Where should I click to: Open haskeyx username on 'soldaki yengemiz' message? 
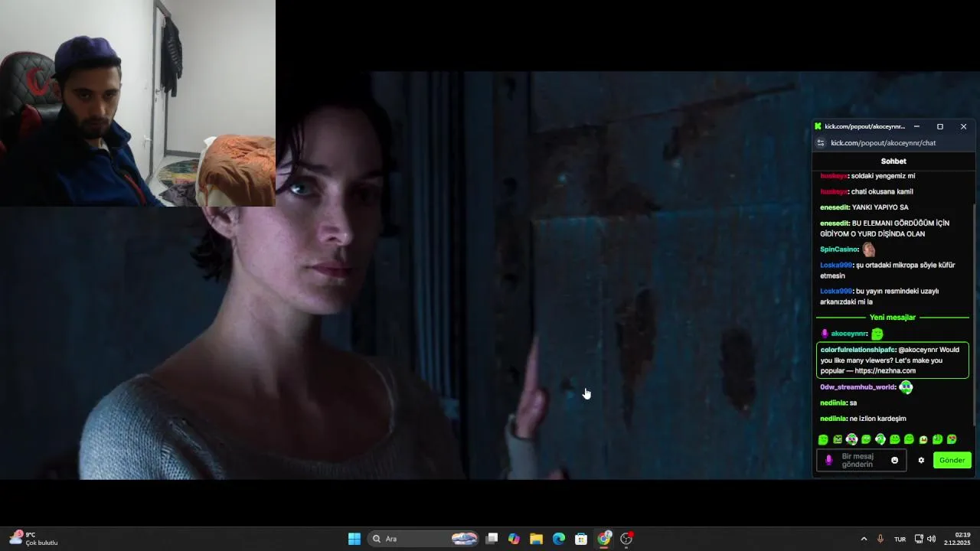[x=834, y=176]
